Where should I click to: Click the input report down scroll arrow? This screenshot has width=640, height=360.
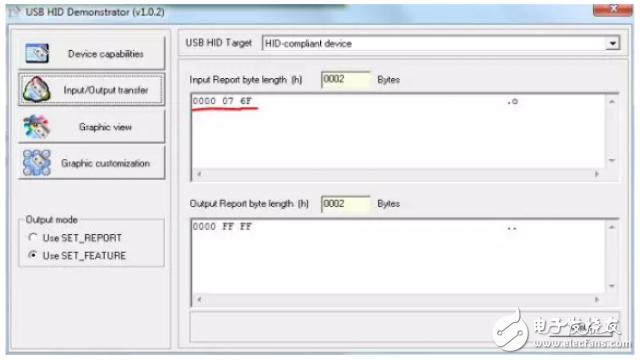click(x=611, y=160)
